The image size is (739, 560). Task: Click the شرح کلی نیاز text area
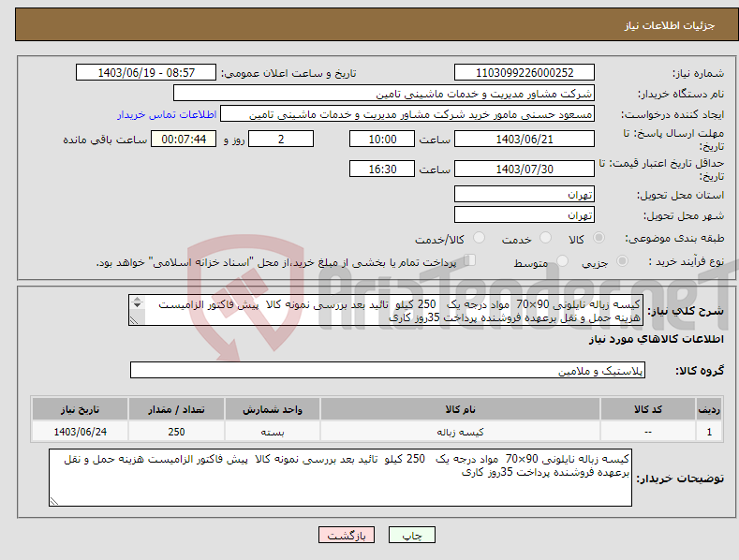[x=386, y=310]
